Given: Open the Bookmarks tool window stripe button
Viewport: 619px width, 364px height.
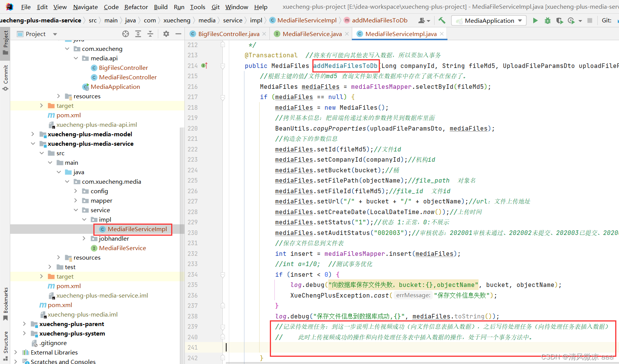Looking at the screenshot, I should tap(5, 304).
